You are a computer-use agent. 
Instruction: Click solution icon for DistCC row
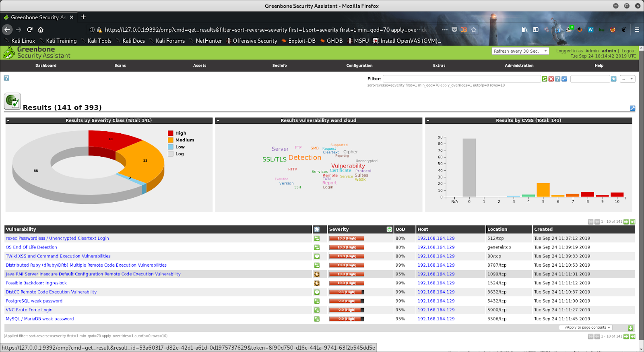tap(317, 292)
